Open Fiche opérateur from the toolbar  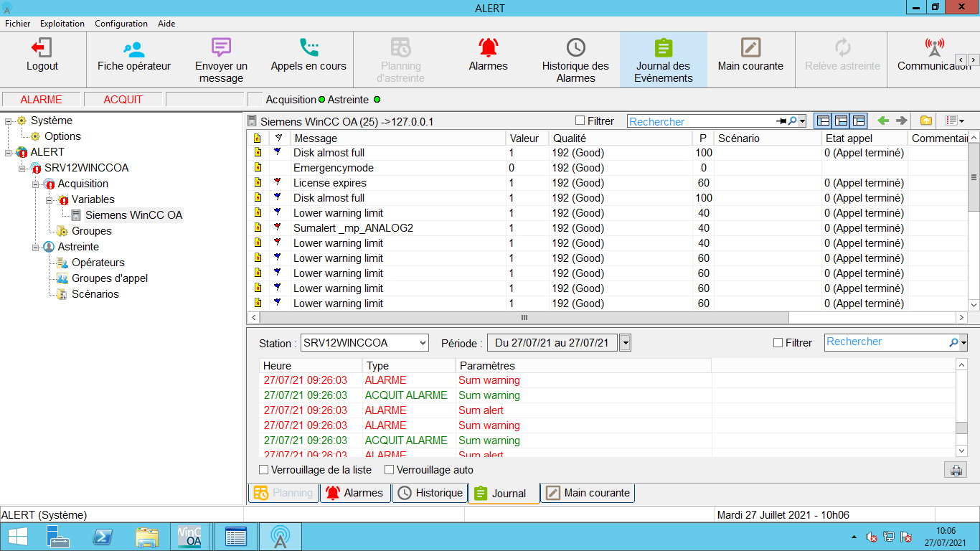click(x=133, y=48)
